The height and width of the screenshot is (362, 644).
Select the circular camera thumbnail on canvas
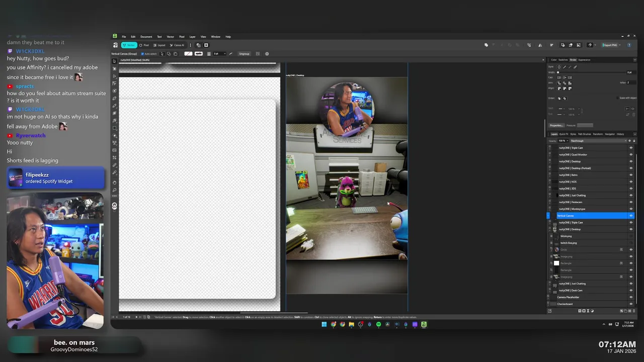point(347,109)
